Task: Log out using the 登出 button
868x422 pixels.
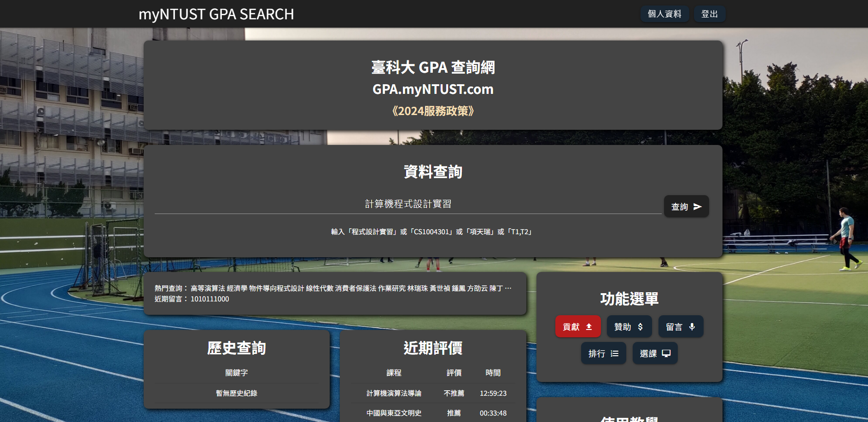Action: pyautogui.click(x=709, y=14)
